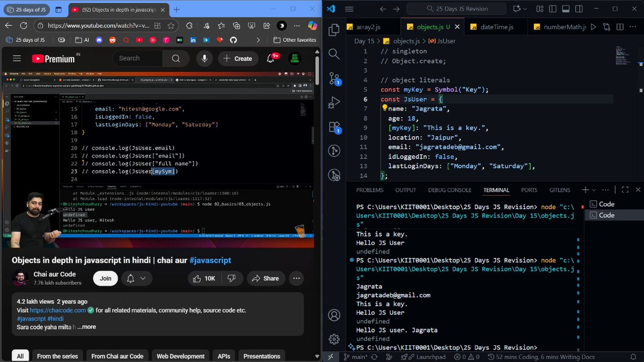
Task: Open YouTube notifications bell
Action: (x=272, y=58)
